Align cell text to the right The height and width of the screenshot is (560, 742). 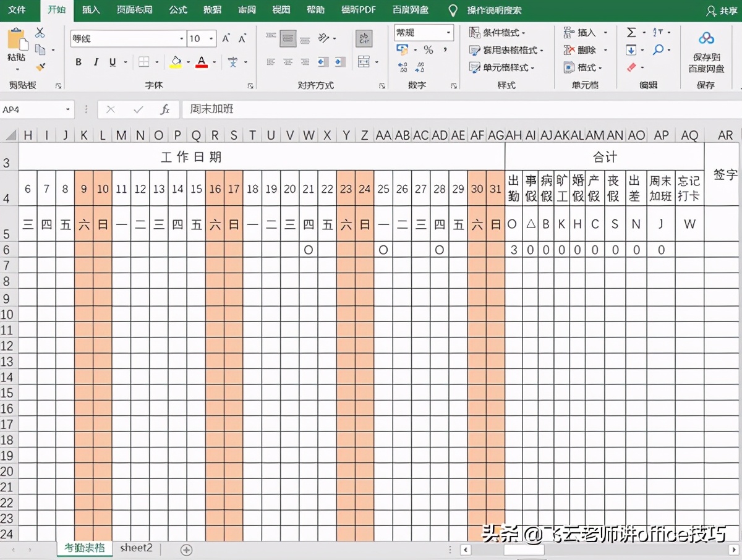coord(305,62)
